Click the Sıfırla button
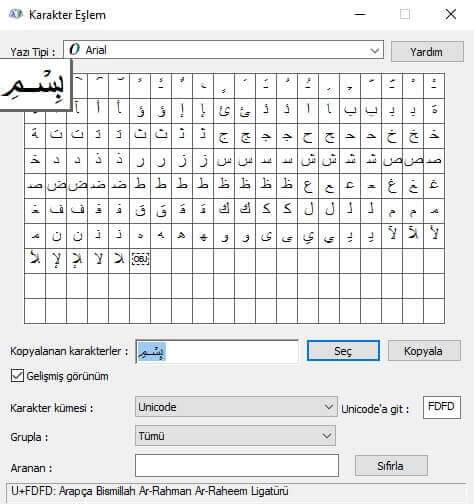The width and height of the screenshot is (474, 504). point(391,466)
